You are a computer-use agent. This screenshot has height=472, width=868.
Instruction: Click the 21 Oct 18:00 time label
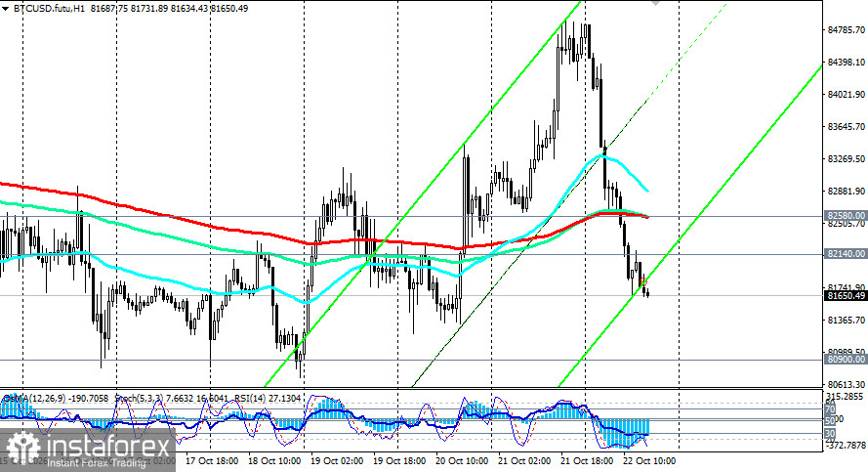tap(587, 461)
